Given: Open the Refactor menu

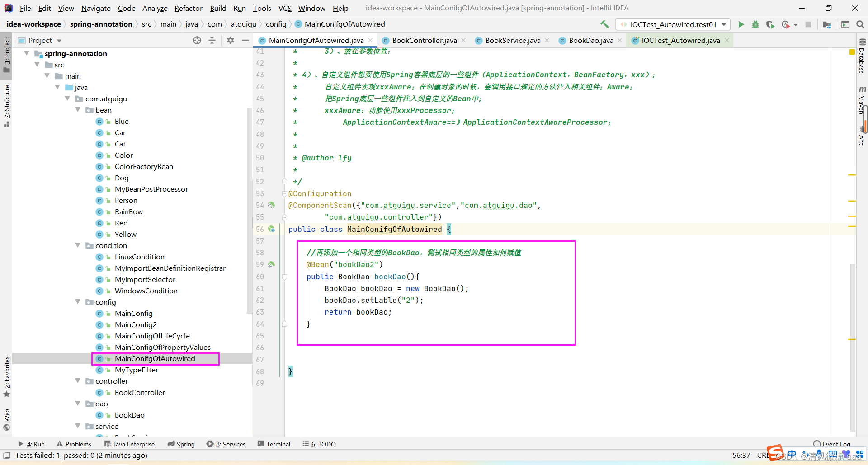Looking at the screenshot, I should [x=188, y=8].
